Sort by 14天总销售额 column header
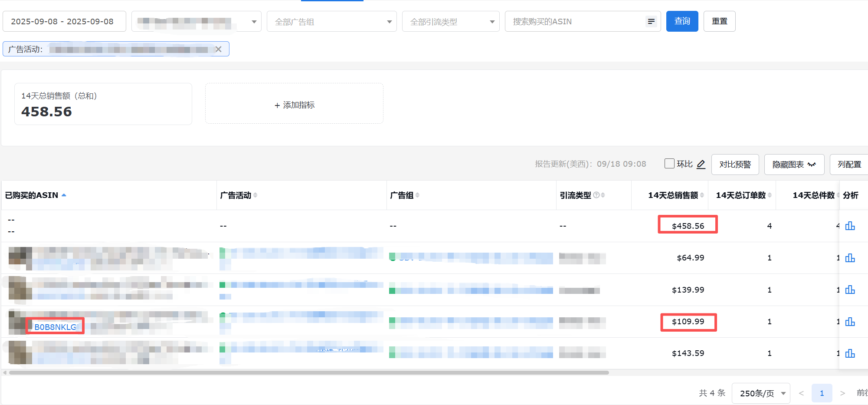868x405 pixels. pos(673,195)
